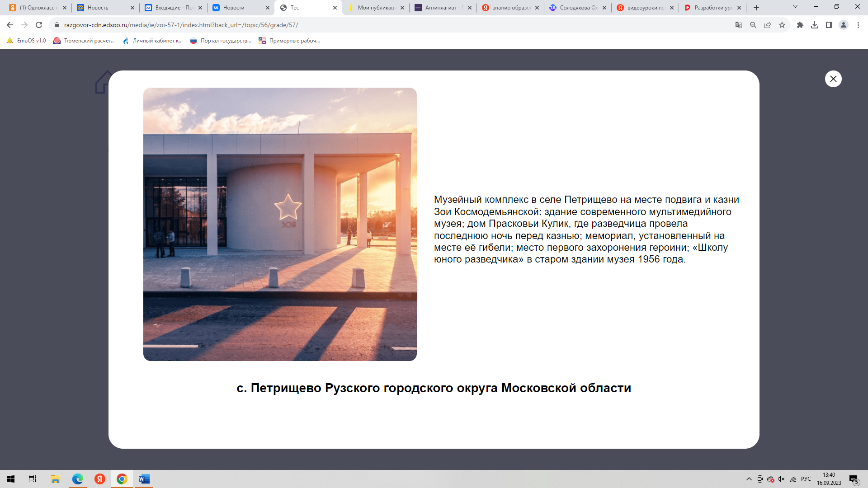
Task: Open the Chrome three-dot menu
Action: (x=858, y=25)
